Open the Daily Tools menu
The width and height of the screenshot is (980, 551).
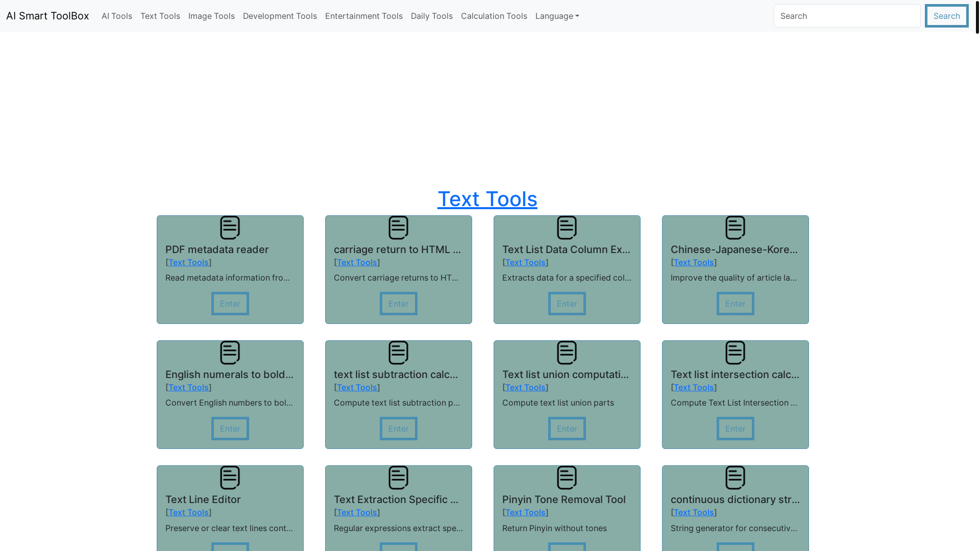click(432, 16)
